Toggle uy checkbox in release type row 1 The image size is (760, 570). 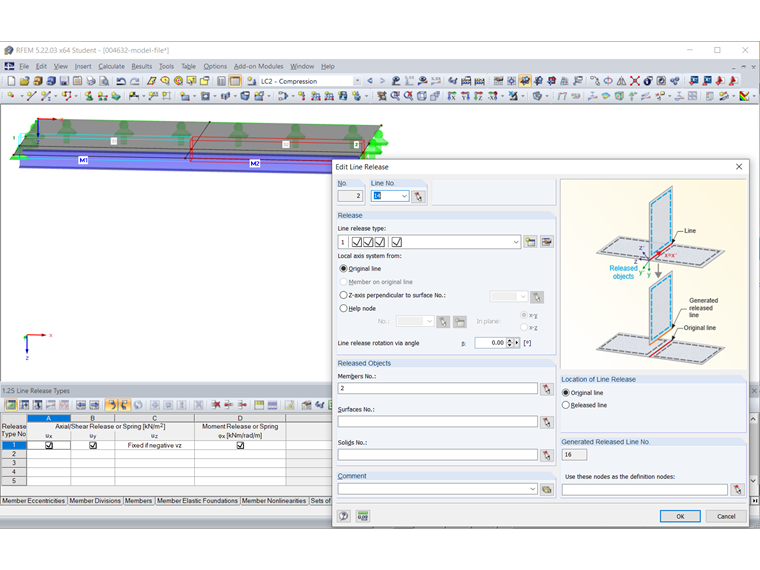tap(93, 445)
